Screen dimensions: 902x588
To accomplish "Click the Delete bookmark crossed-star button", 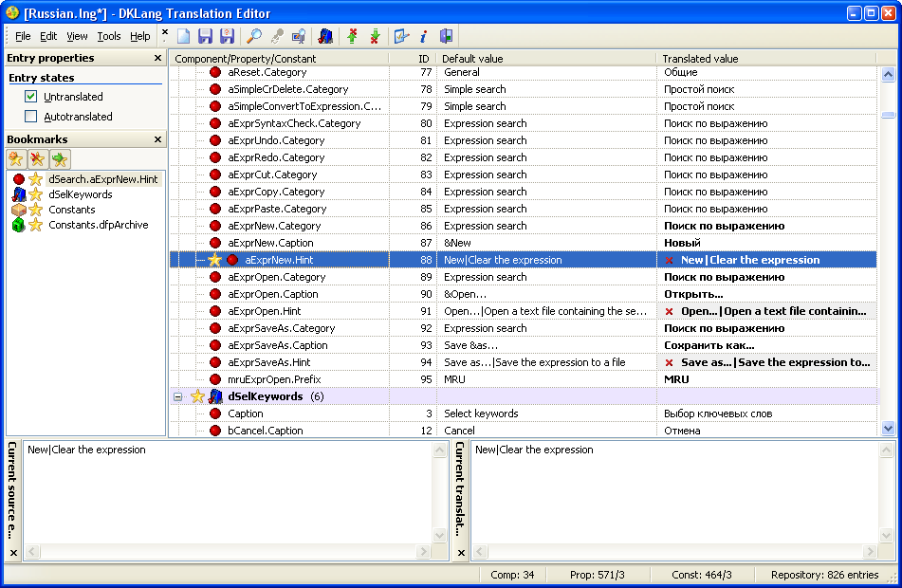I will 38,159.
